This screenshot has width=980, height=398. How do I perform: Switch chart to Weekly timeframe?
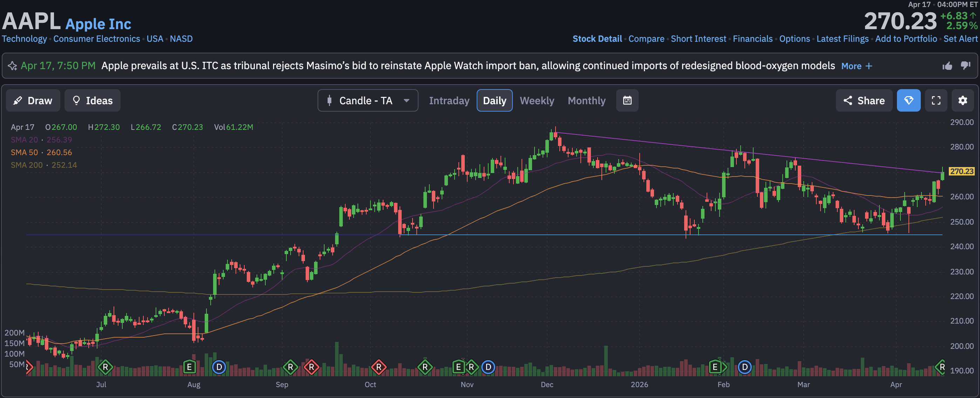tap(537, 100)
